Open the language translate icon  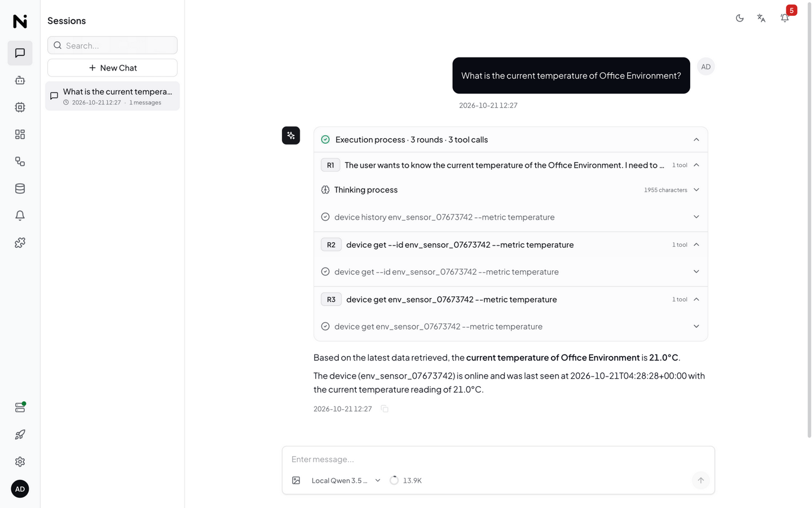(x=761, y=18)
